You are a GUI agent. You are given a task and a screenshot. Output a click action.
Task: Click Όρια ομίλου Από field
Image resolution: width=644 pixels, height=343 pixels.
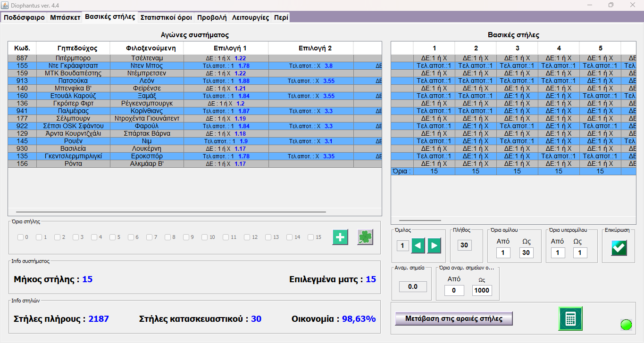[x=503, y=253]
